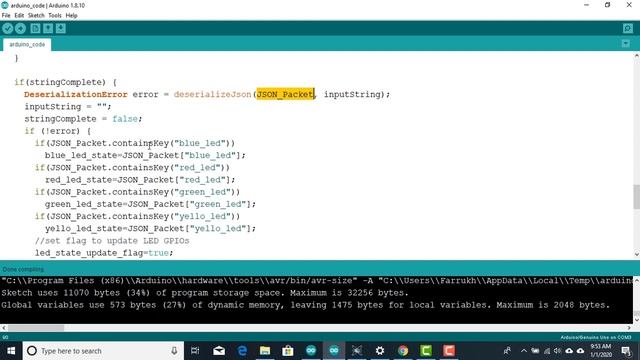Click 'red_led_state=JSON_Packet' line
Viewport: 640px width, 360px height.
tap(140, 180)
